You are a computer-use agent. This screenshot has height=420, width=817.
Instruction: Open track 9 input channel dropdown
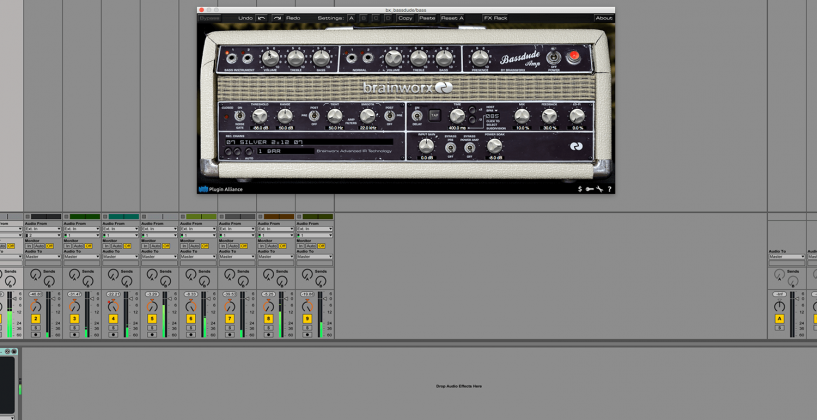coord(314,235)
